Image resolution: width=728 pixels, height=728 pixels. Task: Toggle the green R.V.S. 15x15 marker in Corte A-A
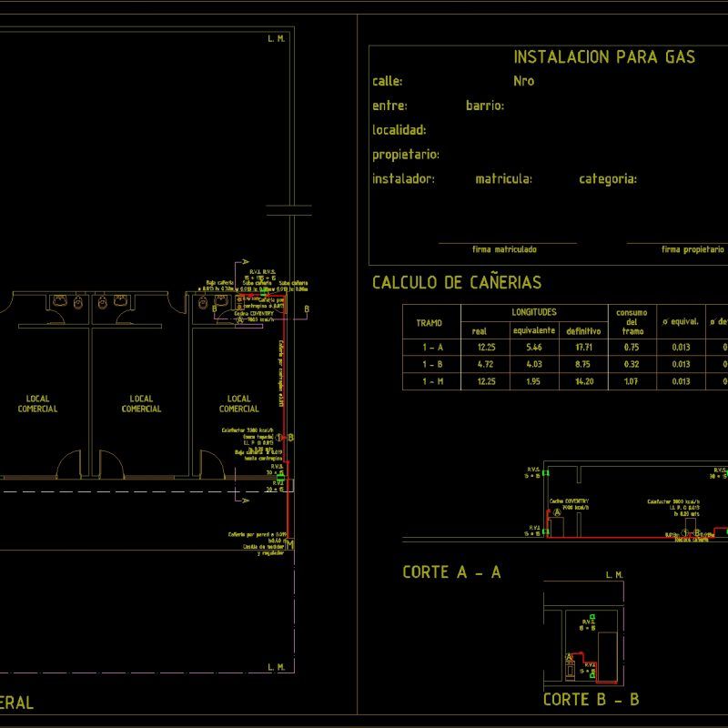point(546,470)
